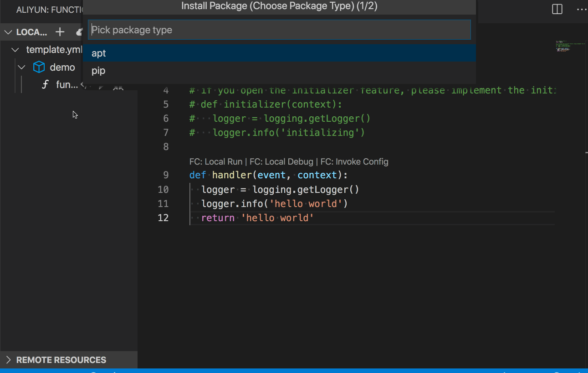588x373 pixels.
Task: Click the Install Package dialog title
Action: tap(279, 6)
